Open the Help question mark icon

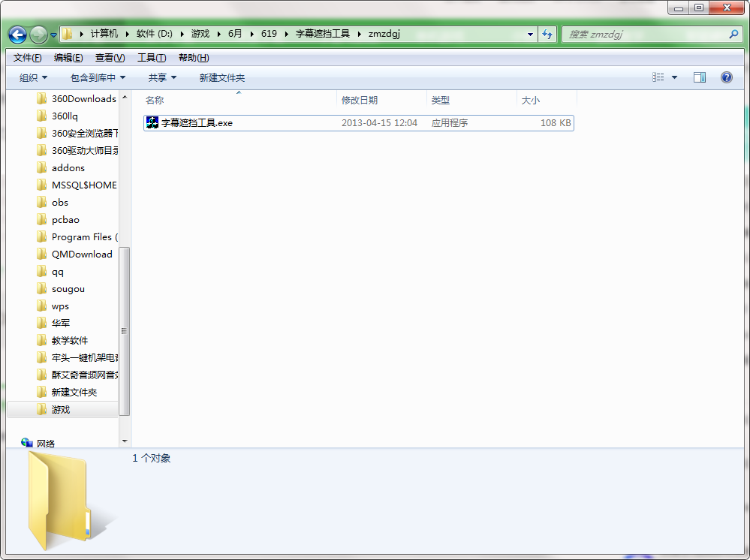tap(726, 77)
